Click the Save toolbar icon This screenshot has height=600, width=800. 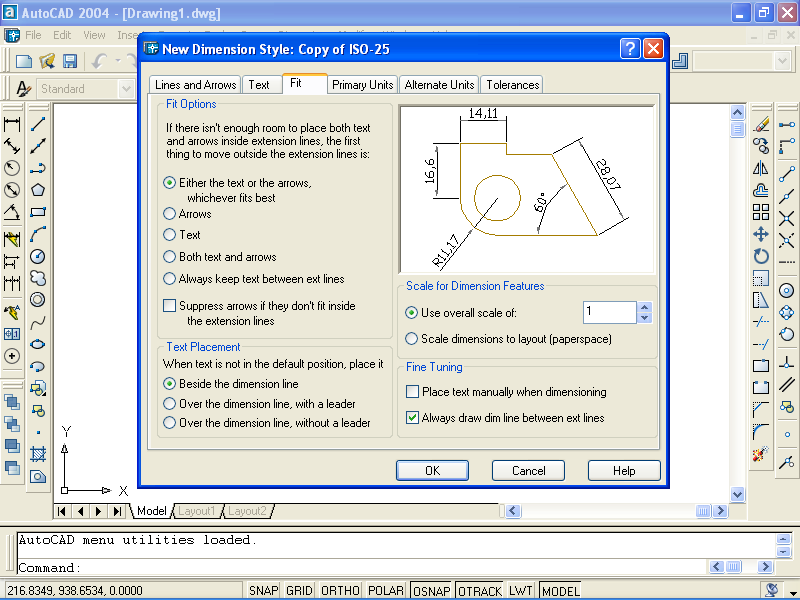tap(70, 62)
